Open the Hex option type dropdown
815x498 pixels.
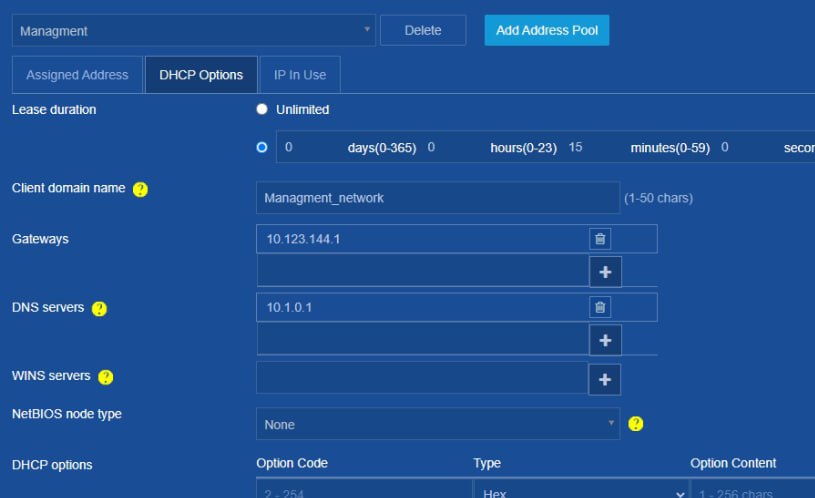point(581,491)
